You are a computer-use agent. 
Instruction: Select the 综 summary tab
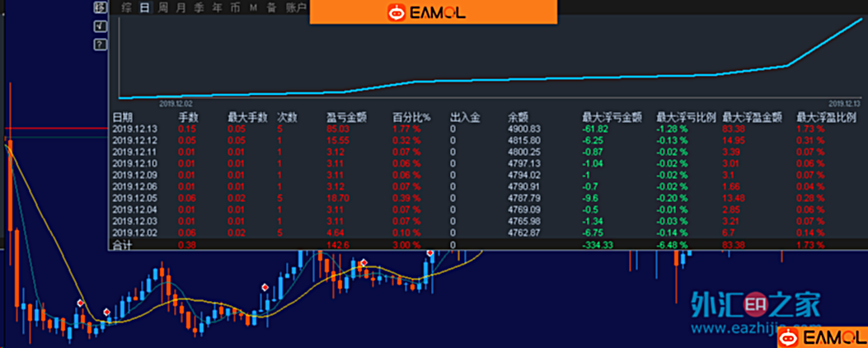click(x=126, y=7)
